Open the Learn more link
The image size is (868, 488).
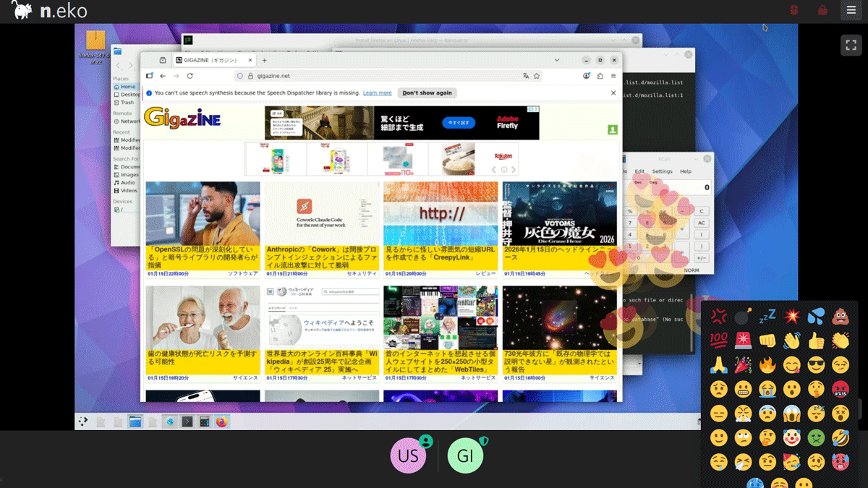(377, 93)
